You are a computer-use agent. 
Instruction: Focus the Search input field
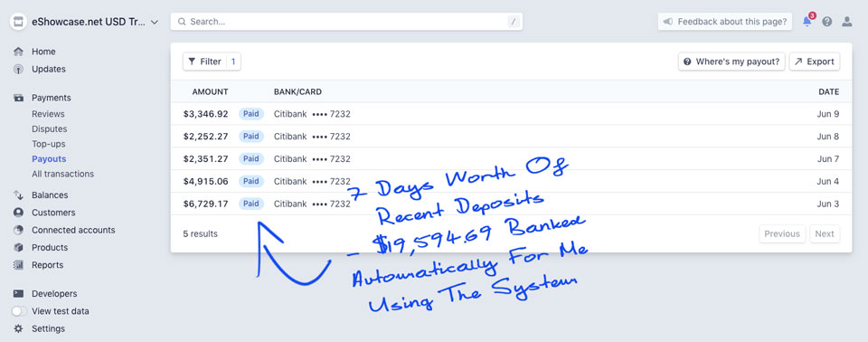(x=346, y=22)
